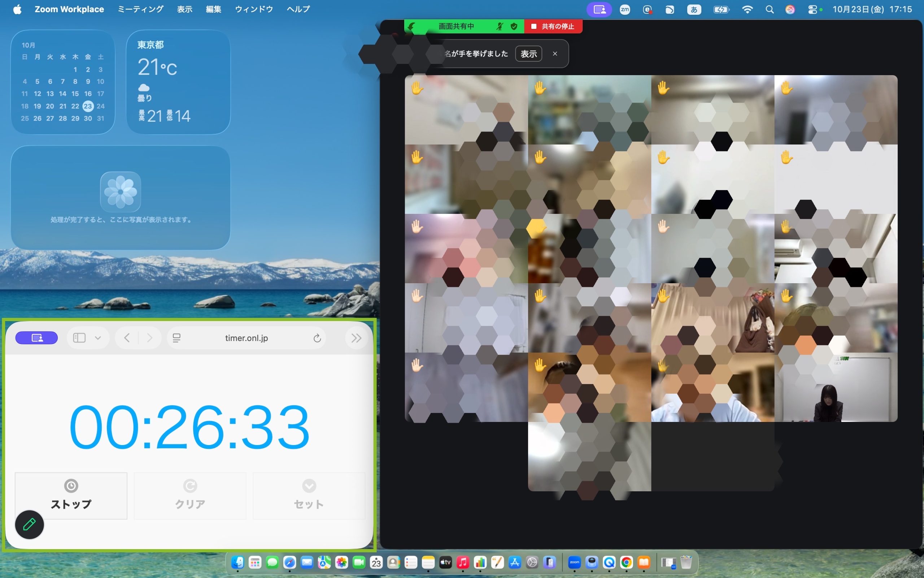Open the 表示 menu in the menu bar

tap(184, 9)
